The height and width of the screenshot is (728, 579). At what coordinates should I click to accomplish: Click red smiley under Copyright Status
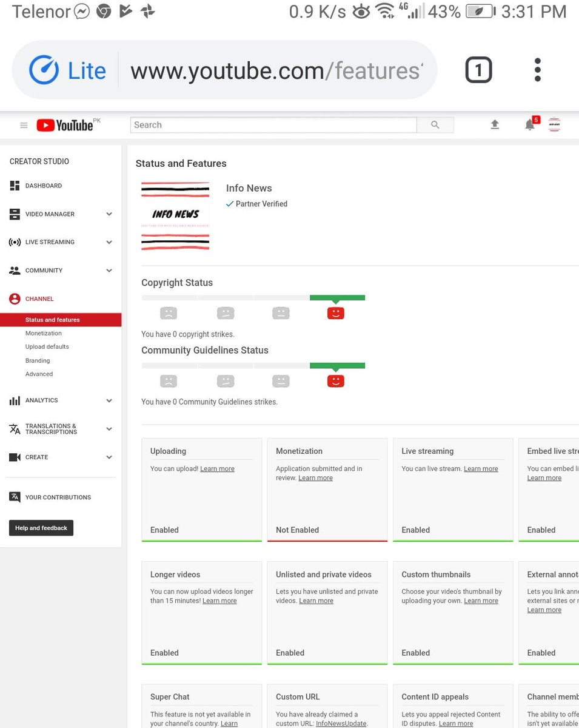click(335, 313)
